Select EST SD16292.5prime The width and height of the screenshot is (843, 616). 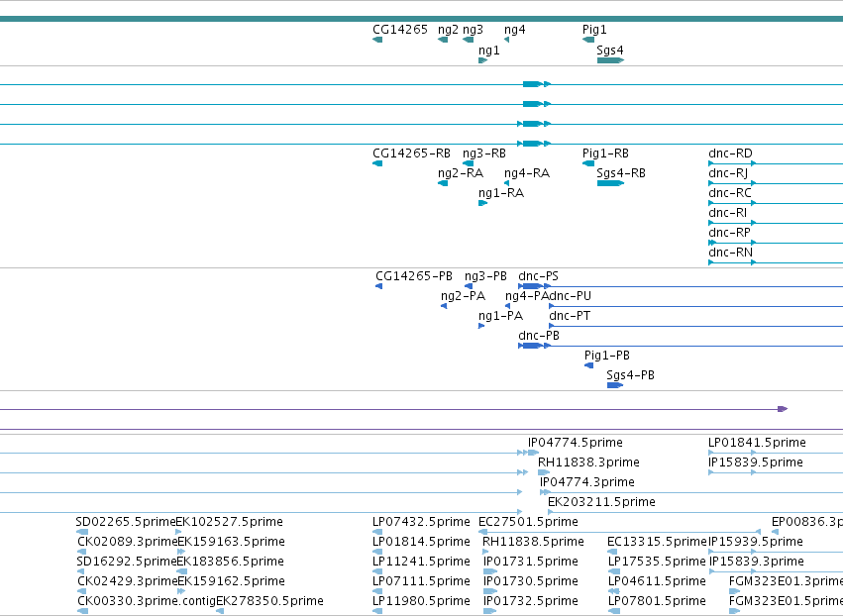coord(82,571)
